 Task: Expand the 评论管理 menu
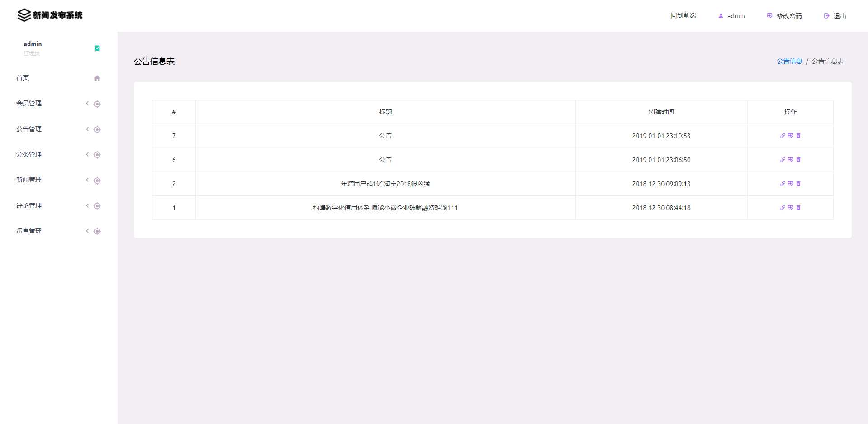(87, 205)
